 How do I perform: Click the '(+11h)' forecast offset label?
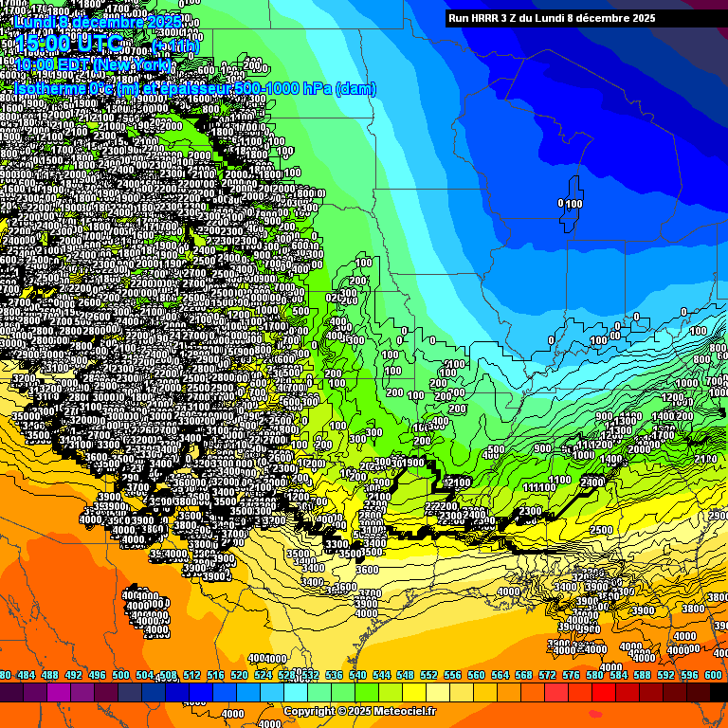coord(175,45)
